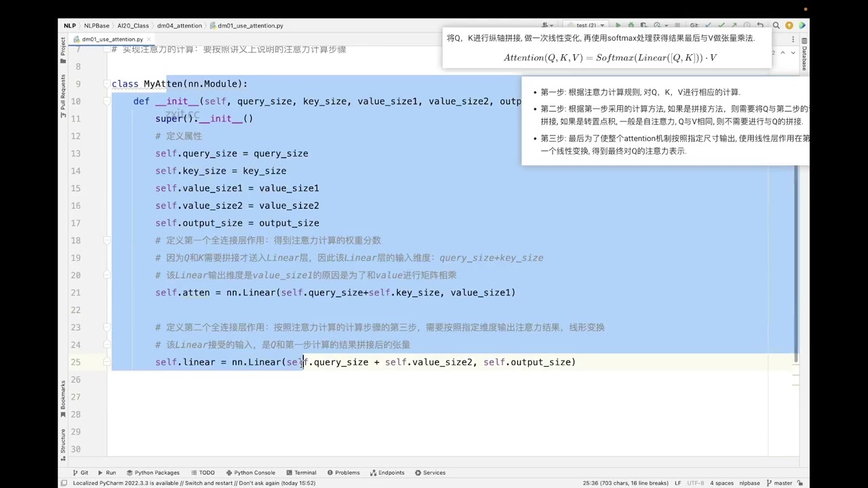Open the Endpoints tool window

click(387, 472)
